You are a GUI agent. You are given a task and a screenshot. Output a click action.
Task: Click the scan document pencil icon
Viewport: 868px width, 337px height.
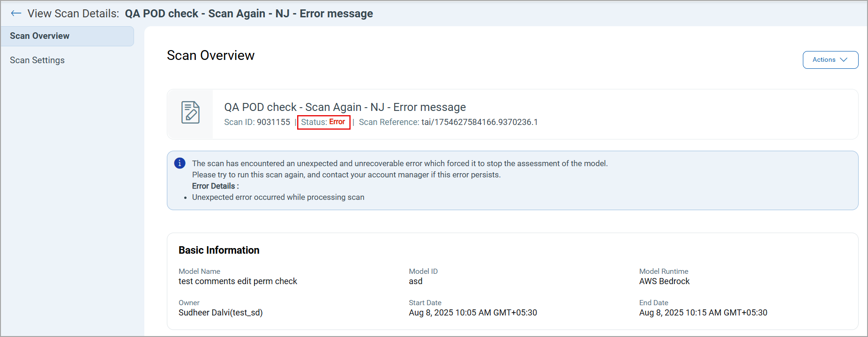190,113
